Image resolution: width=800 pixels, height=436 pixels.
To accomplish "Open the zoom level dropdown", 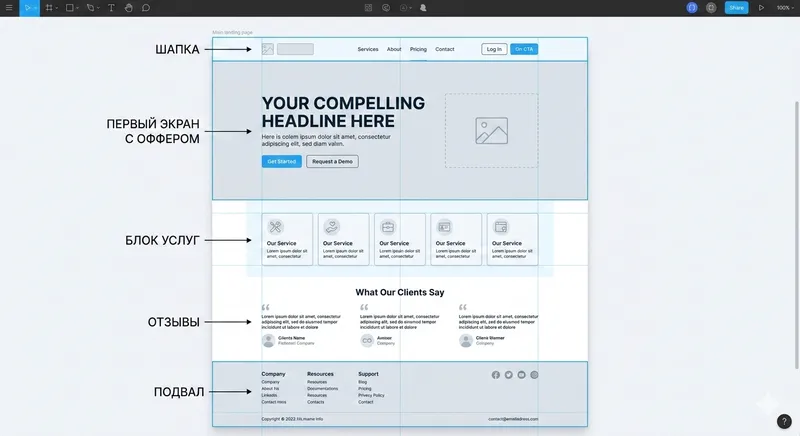I will (x=785, y=7).
